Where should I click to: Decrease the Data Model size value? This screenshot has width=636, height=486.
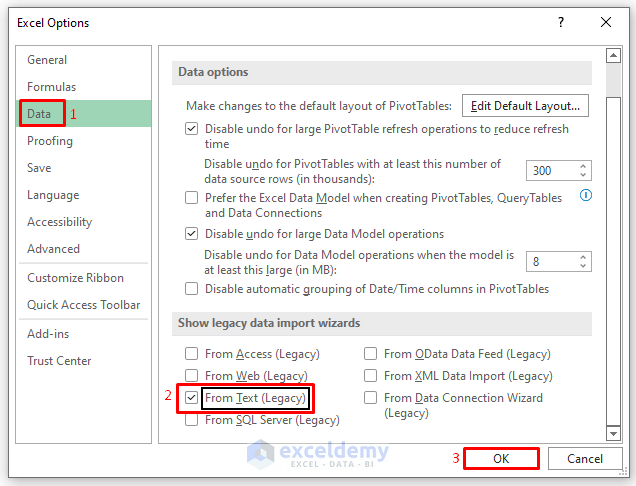tap(584, 267)
